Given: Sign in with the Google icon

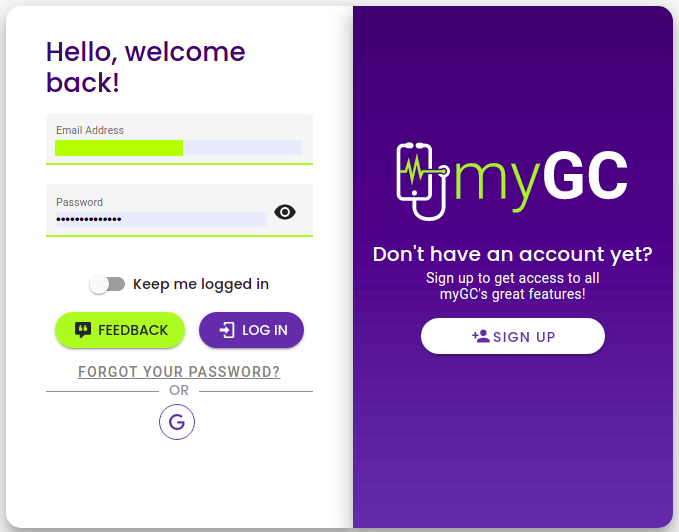Looking at the screenshot, I should [177, 422].
